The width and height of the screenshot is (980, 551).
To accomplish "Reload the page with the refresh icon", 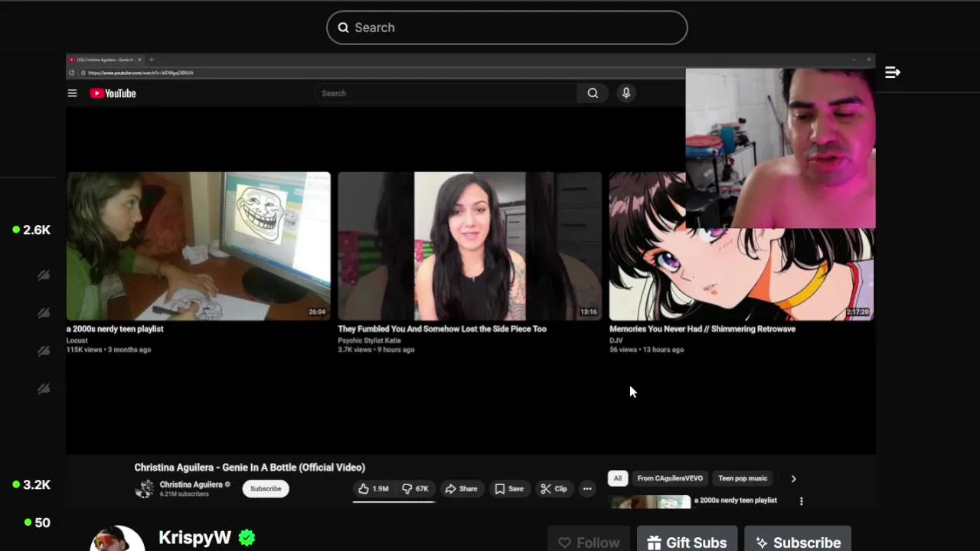I will click(x=72, y=73).
